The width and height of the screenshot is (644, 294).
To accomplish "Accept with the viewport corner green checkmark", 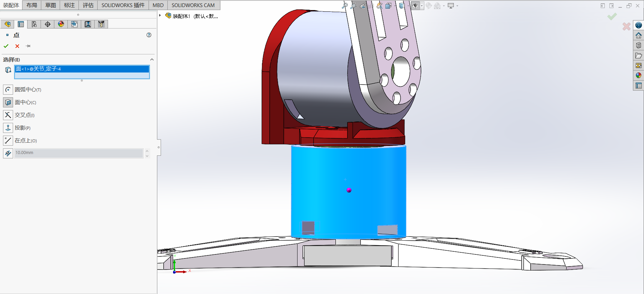I will coord(612,16).
